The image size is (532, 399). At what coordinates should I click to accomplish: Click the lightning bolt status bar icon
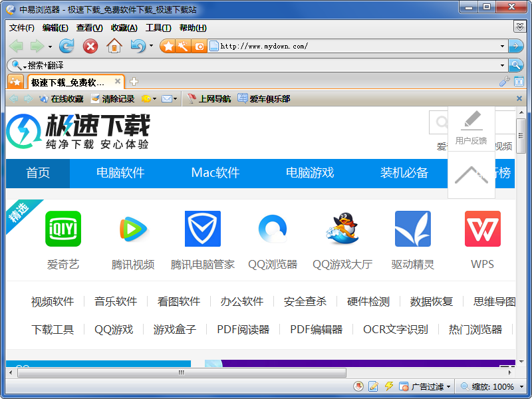pos(389,386)
